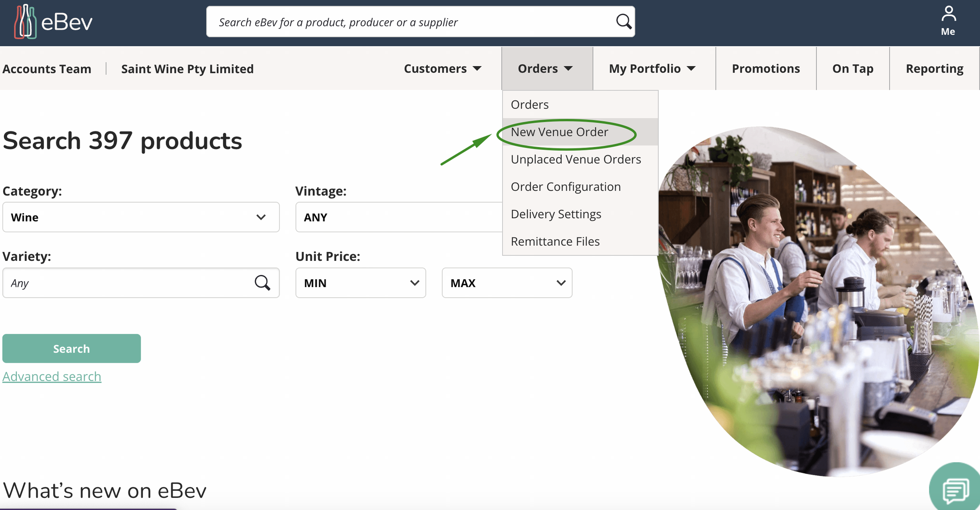Focus the eBev product search field
Screen dimensions: 980x510
[x=412, y=22]
